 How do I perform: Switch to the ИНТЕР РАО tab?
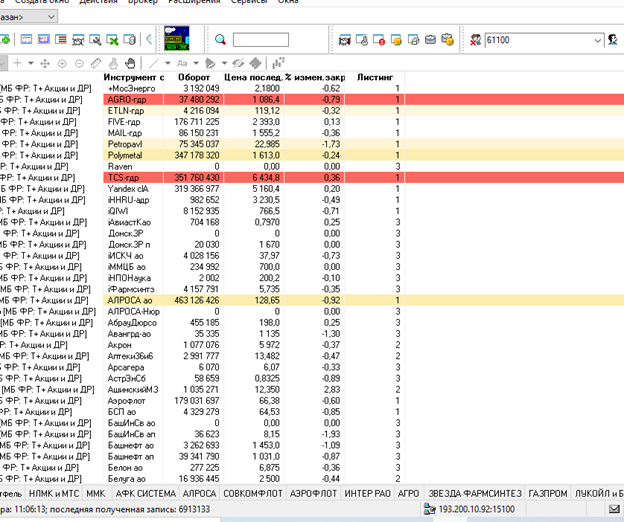click(x=368, y=494)
